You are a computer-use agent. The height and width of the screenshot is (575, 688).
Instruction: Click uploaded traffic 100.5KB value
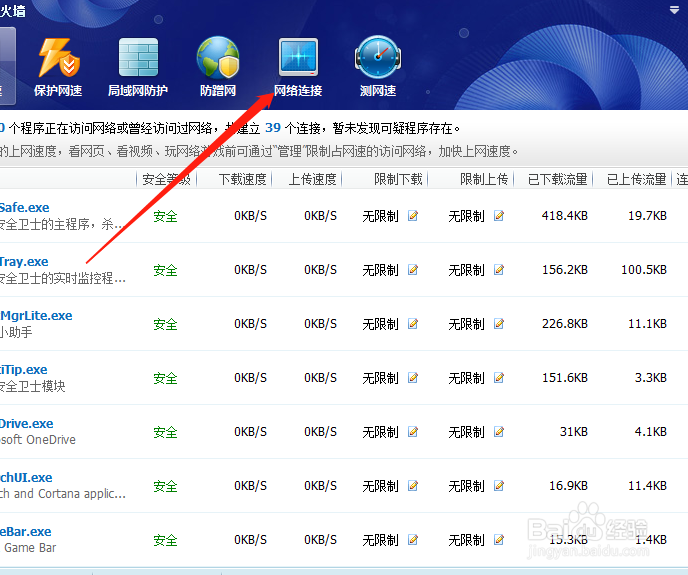coord(644,270)
